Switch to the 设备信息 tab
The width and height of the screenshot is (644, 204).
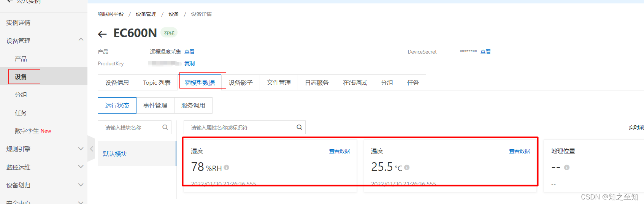(x=117, y=82)
